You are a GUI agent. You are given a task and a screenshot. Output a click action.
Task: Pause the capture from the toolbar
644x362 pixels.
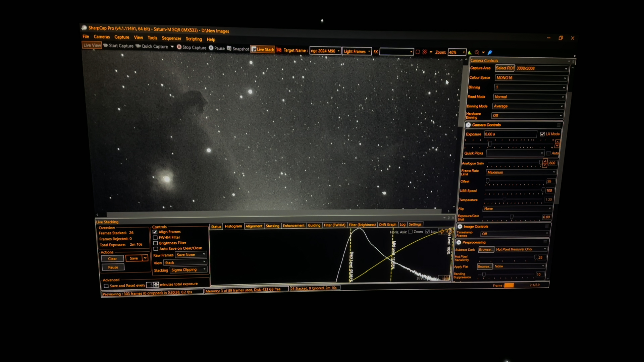[217, 48]
